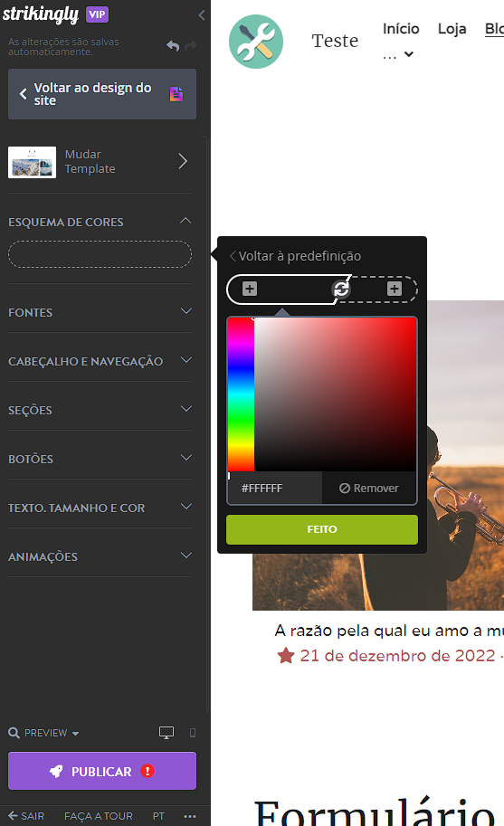
Task: Change language via PT
Action: tap(158, 816)
